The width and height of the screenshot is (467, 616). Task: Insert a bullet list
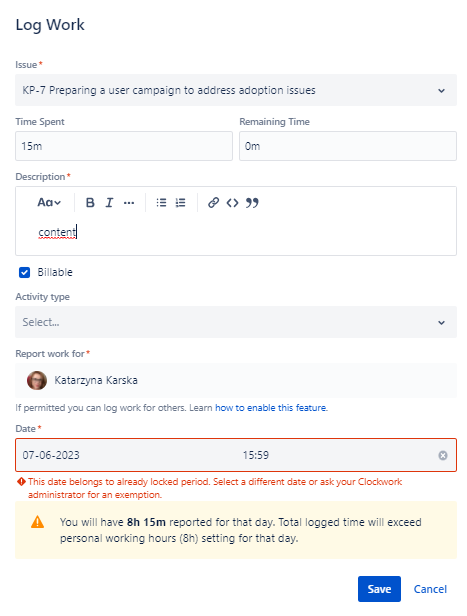(x=161, y=203)
